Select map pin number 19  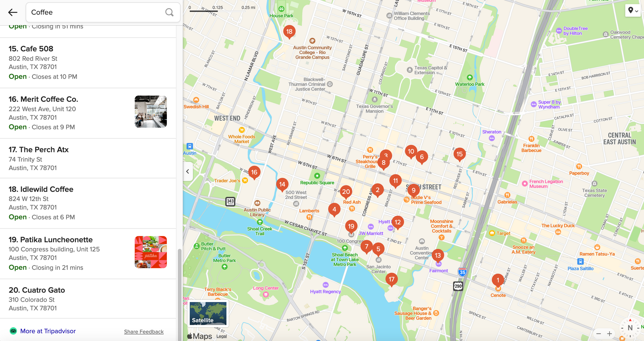pos(351,227)
